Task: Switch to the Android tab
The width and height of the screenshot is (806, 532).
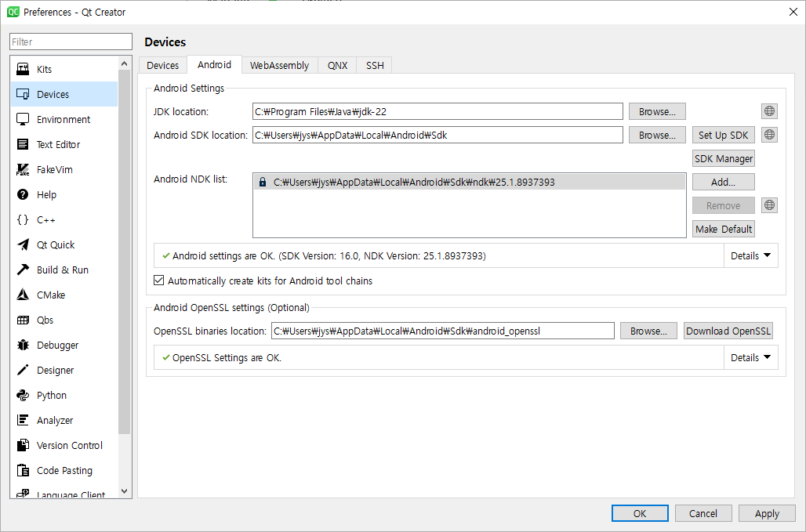Action: coord(214,65)
